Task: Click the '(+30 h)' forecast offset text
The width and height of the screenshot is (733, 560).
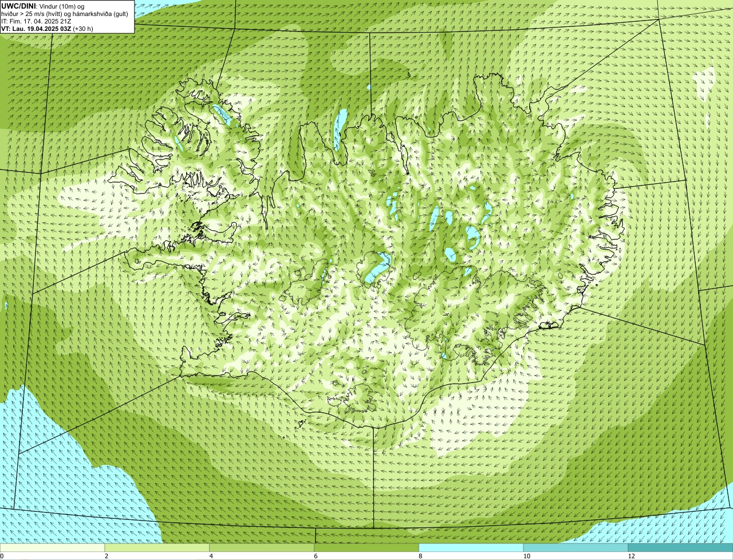Action: [83, 29]
